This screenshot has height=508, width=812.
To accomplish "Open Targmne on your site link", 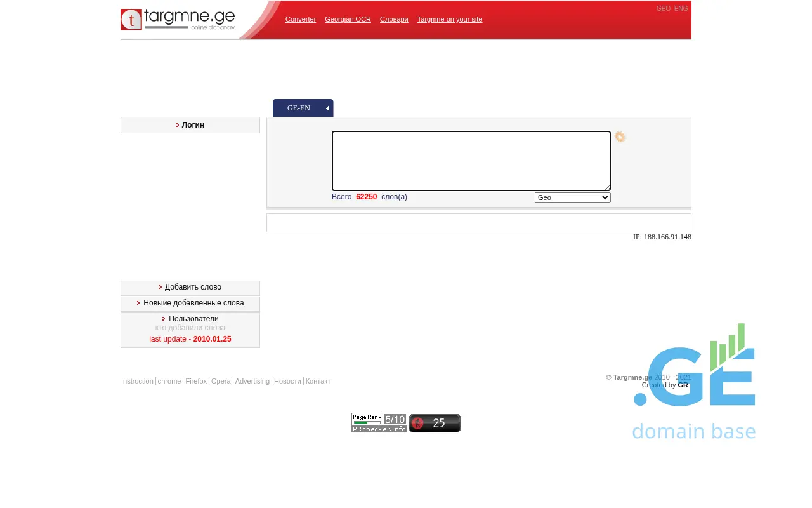I will (450, 19).
